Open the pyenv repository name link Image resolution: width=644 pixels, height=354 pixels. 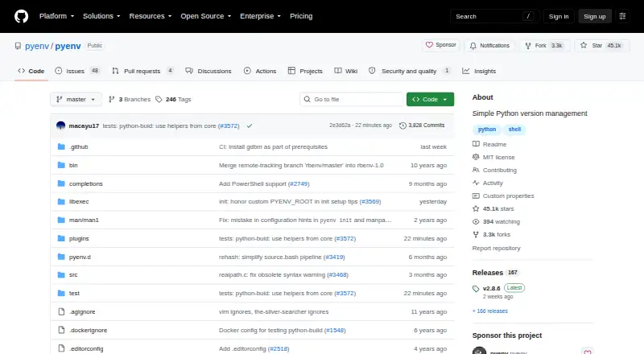point(68,46)
